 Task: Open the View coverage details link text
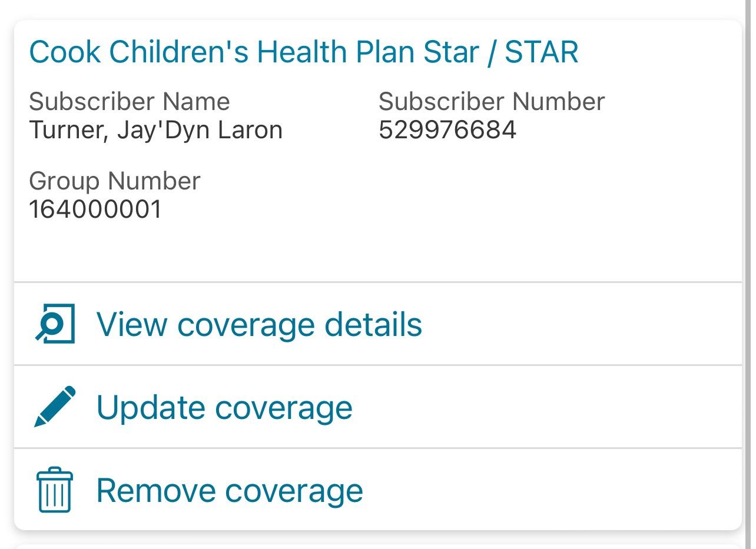(x=259, y=324)
